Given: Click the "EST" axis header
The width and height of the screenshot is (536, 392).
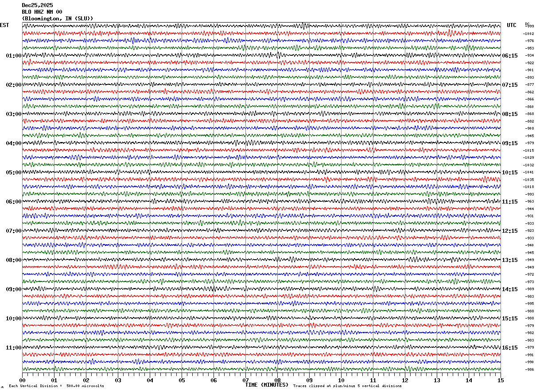Looking at the screenshot, I should pos(4,25).
